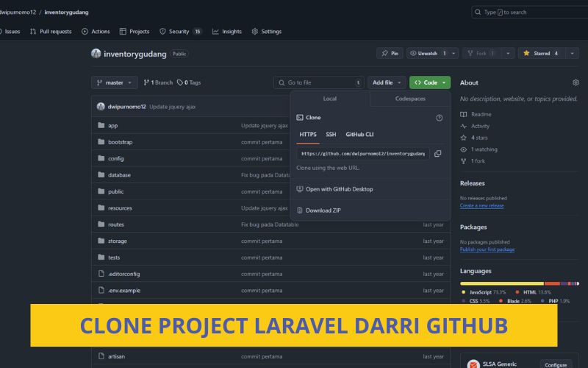Open the Projects tab
Viewport: 588px width, 368px height.
[135, 32]
